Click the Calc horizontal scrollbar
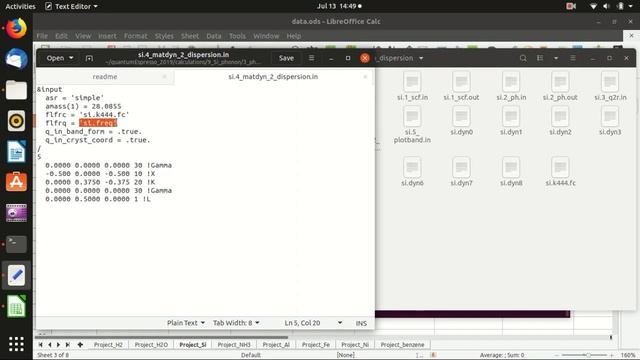Screen dimensions: 640x360 coord(161,337)
